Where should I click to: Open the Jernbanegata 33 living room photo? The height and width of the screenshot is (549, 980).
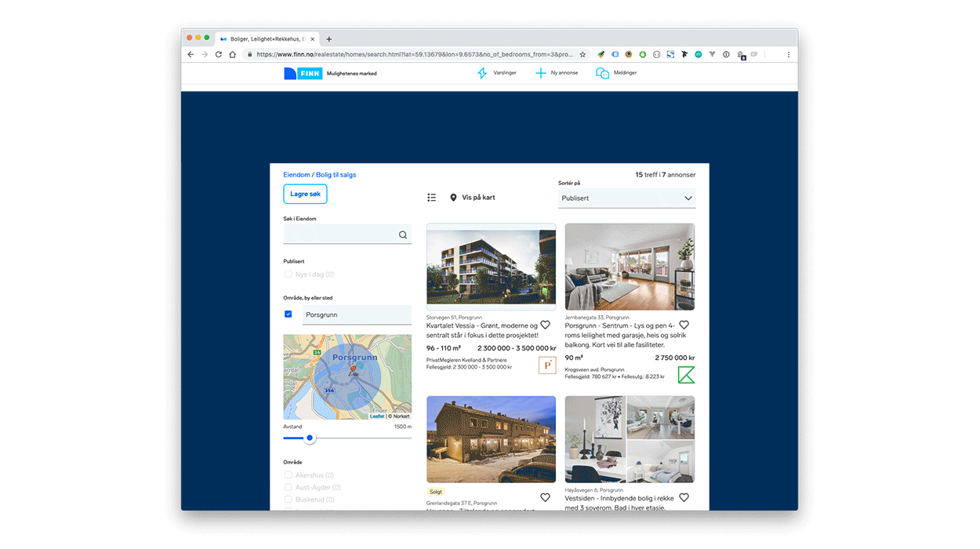point(630,267)
